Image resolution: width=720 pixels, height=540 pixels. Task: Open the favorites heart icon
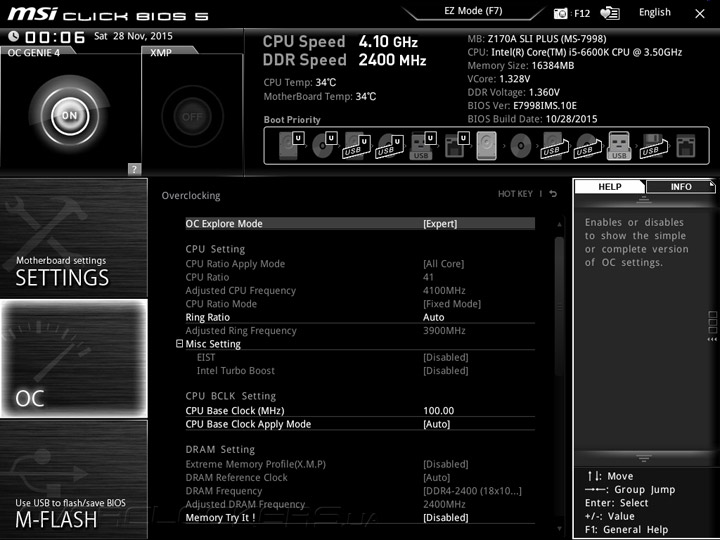click(x=610, y=13)
